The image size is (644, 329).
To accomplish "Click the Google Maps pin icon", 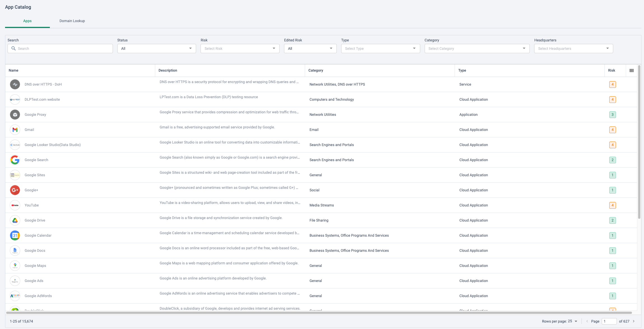I will coord(15,266).
